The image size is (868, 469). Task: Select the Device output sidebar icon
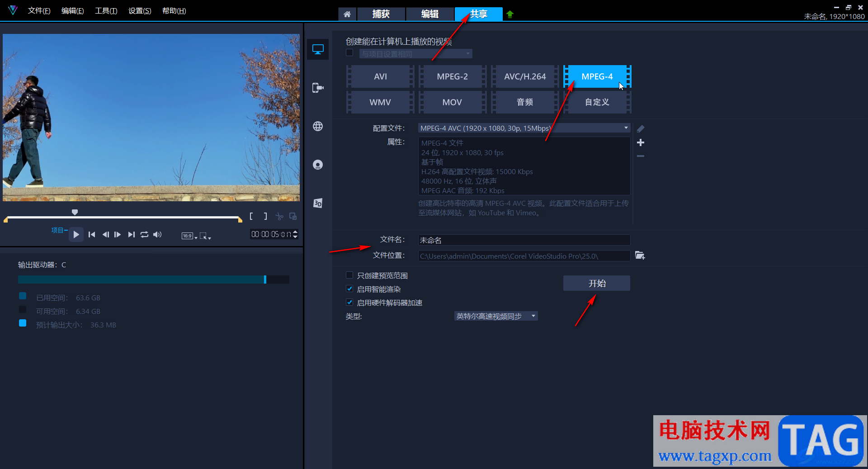pyautogui.click(x=318, y=88)
